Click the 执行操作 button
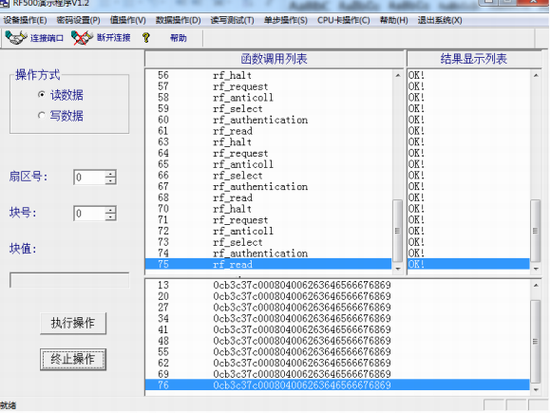Screen dimensions: 550x413 click(x=73, y=323)
